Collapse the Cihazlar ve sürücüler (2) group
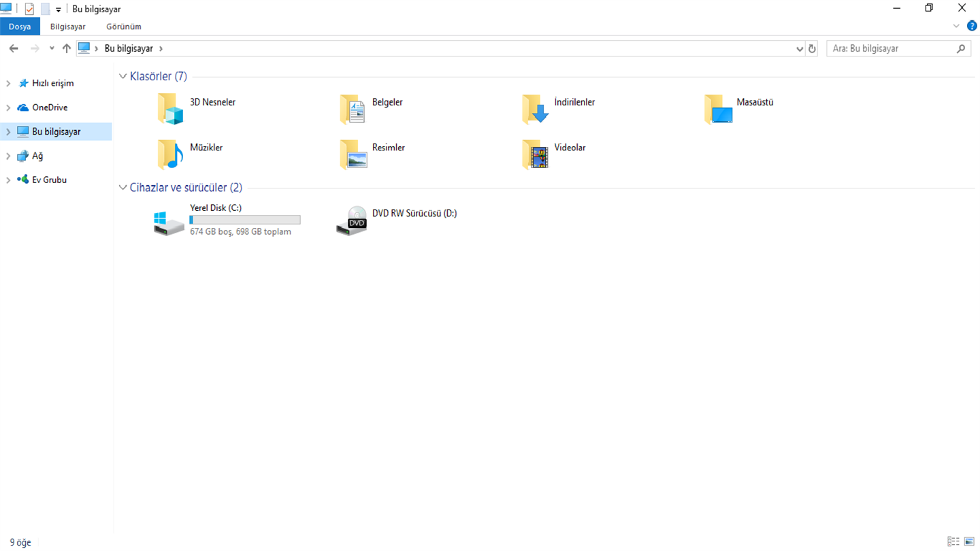980x551 pixels. click(122, 187)
